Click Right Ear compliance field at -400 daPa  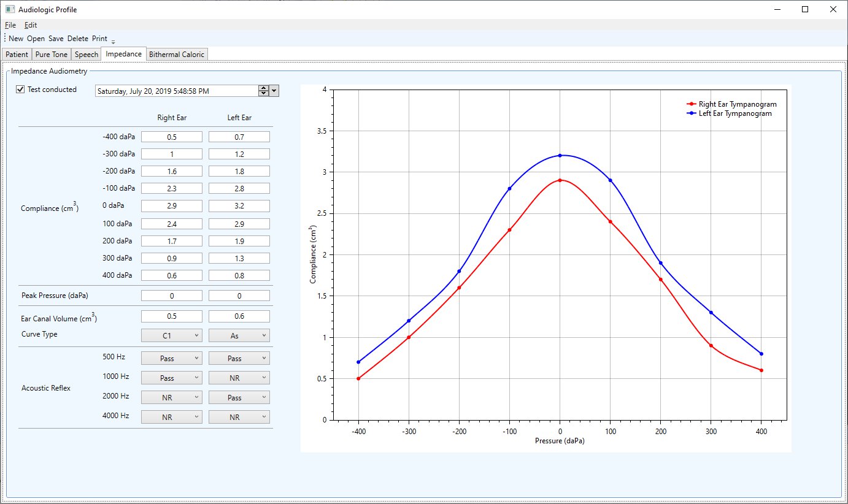click(172, 137)
